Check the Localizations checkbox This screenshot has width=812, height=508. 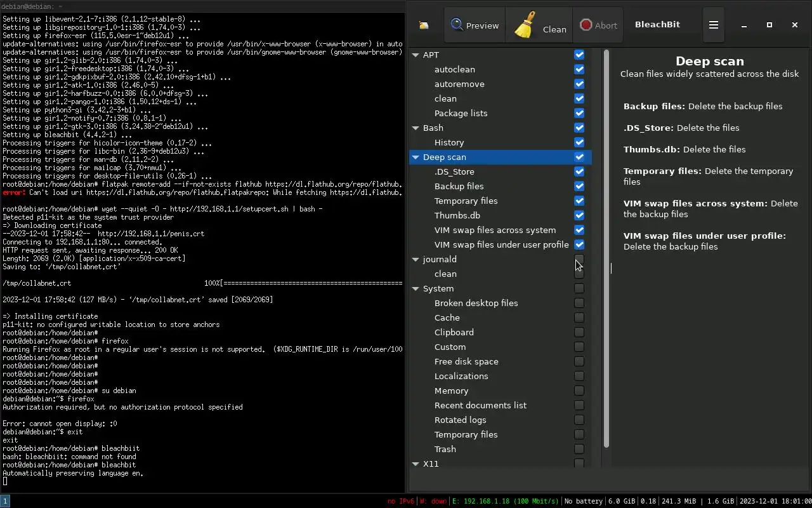pyautogui.click(x=579, y=376)
